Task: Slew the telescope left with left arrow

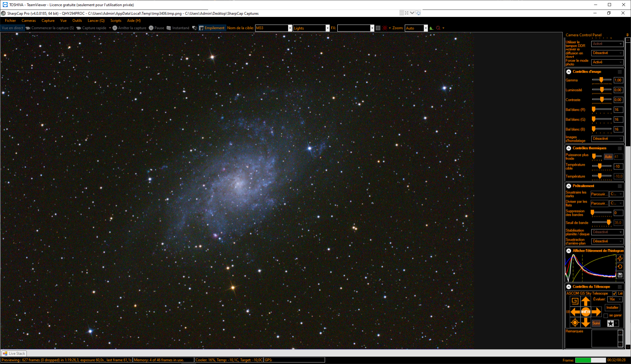Action: tap(575, 312)
